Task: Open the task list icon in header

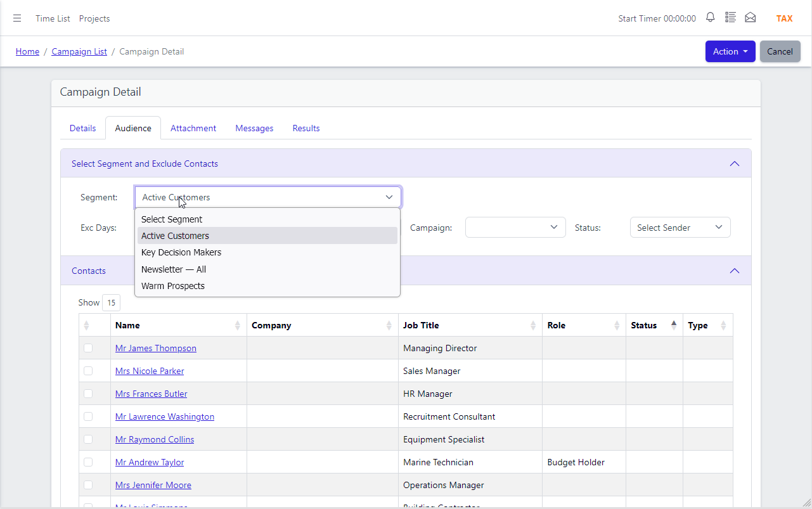Action: [x=730, y=18]
